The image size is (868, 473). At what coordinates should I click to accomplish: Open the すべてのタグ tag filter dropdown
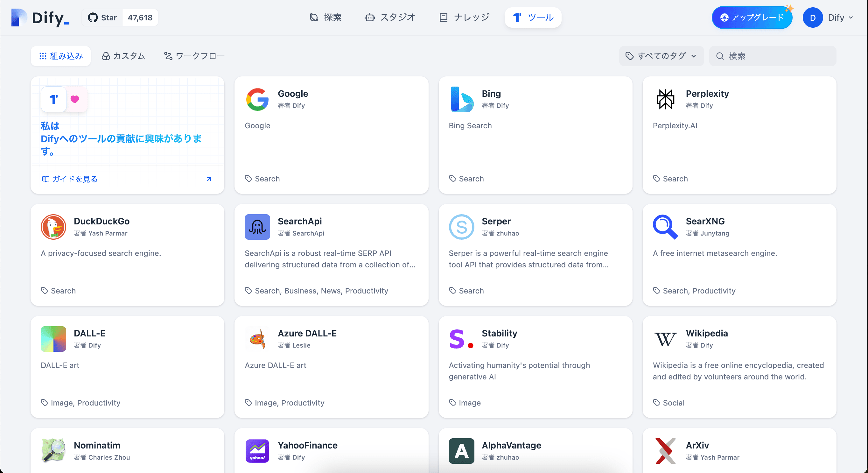pos(661,56)
